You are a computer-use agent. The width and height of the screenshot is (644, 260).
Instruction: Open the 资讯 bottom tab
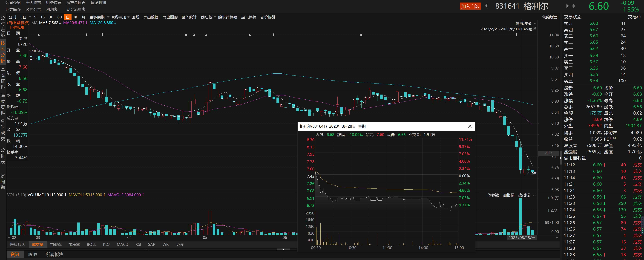pyautogui.click(x=15, y=254)
